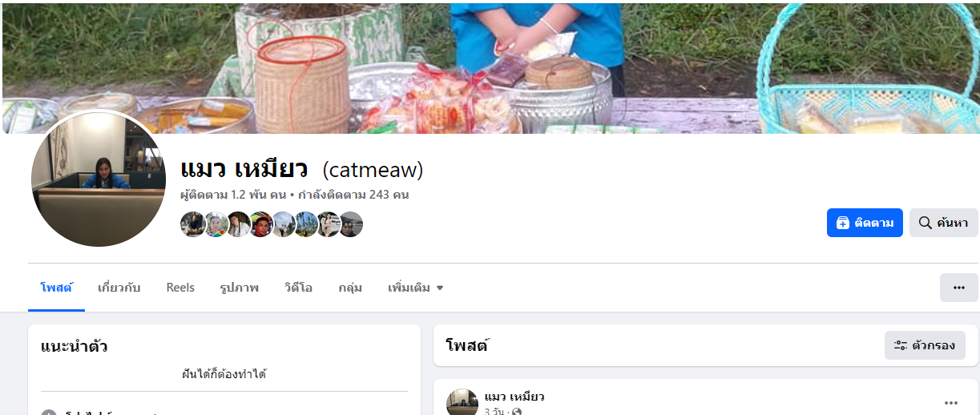Click the กำลังติดตาม 243 คน link
The image size is (980, 415).
pos(353,195)
